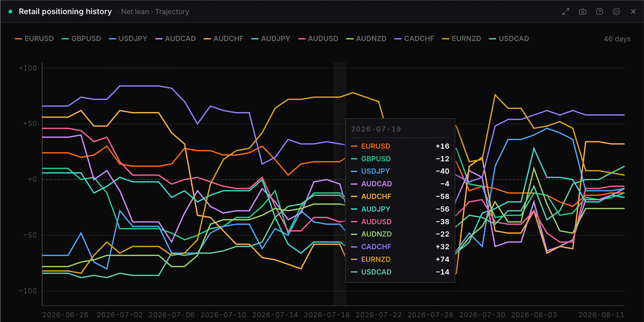Click the +50 y-axis label
The width and height of the screenshot is (644, 322).
pyautogui.click(x=30, y=124)
